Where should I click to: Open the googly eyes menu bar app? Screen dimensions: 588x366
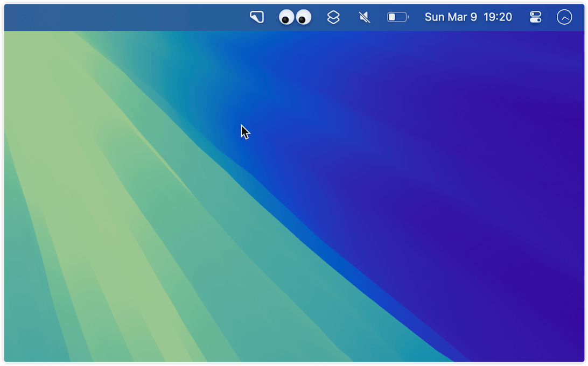(x=295, y=17)
